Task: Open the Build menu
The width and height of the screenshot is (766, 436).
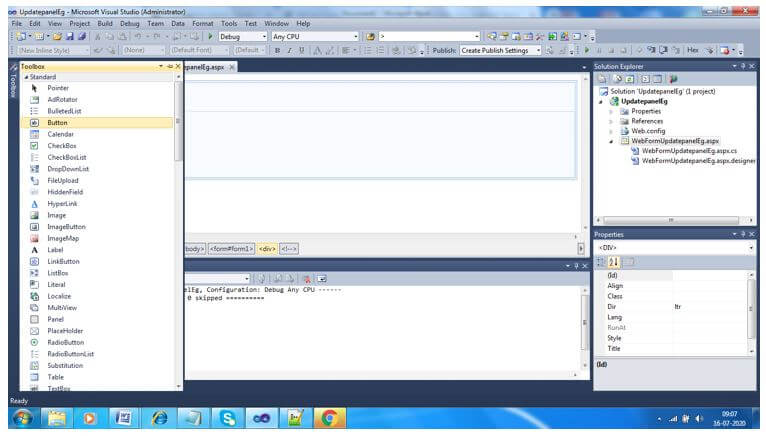Action: [105, 23]
